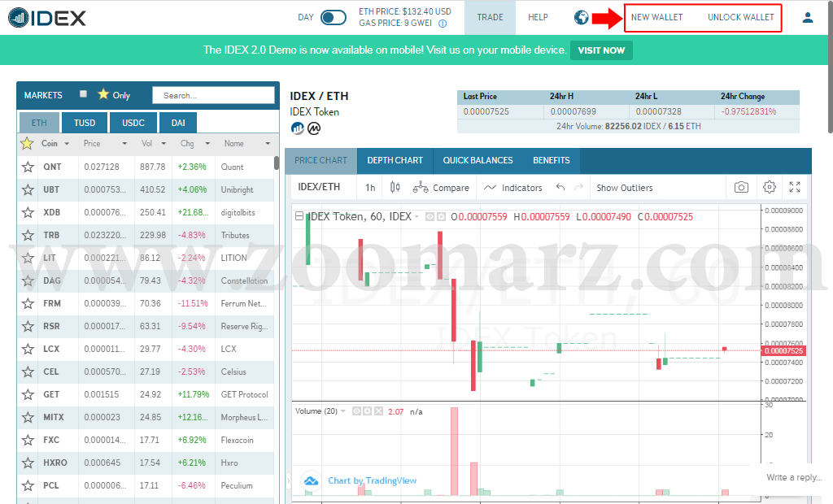833x504 pixels.
Task: Click the VISIT NOW button
Action: [601, 50]
